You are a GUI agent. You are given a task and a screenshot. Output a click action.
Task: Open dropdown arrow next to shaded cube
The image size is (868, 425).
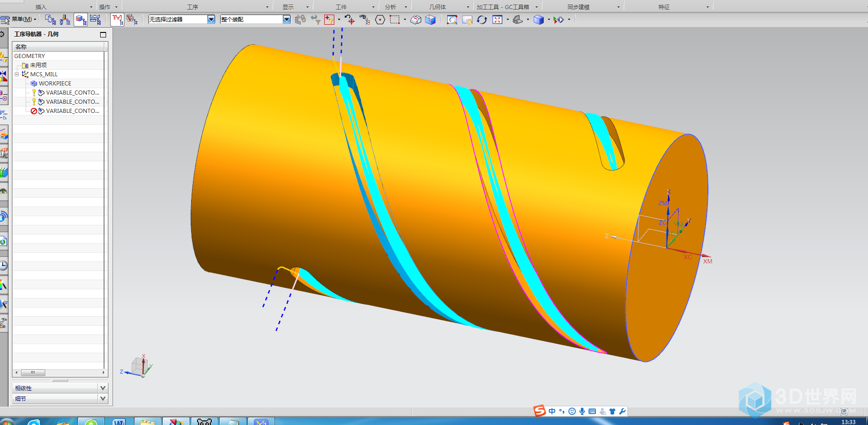tap(549, 20)
